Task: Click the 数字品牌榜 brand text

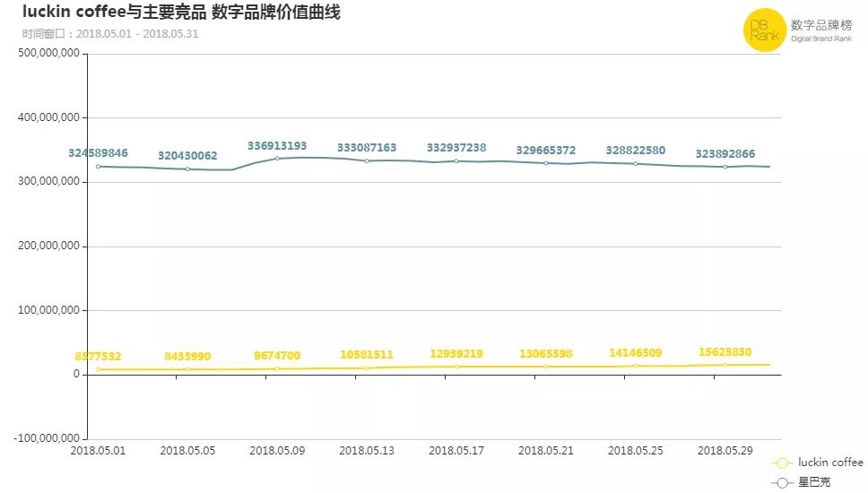Action: tap(821, 25)
